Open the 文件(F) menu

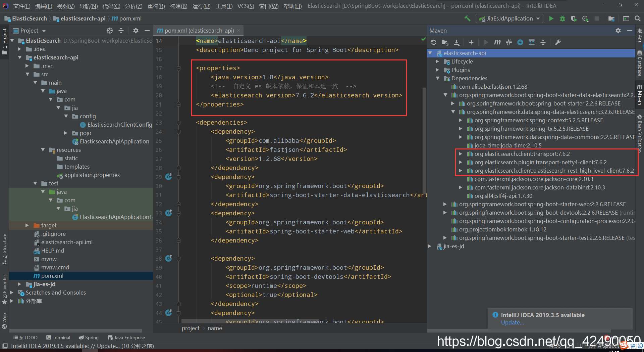click(22, 6)
